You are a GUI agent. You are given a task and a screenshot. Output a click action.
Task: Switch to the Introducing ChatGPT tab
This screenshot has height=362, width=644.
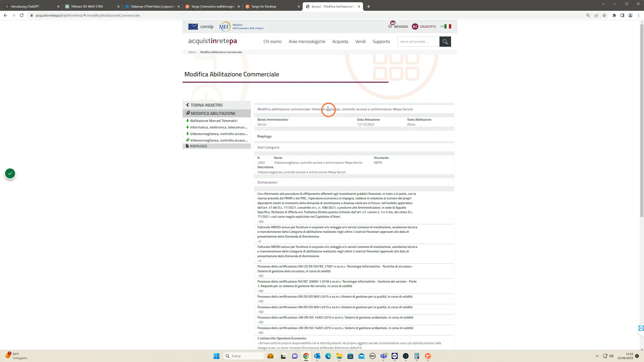coord(32,7)
